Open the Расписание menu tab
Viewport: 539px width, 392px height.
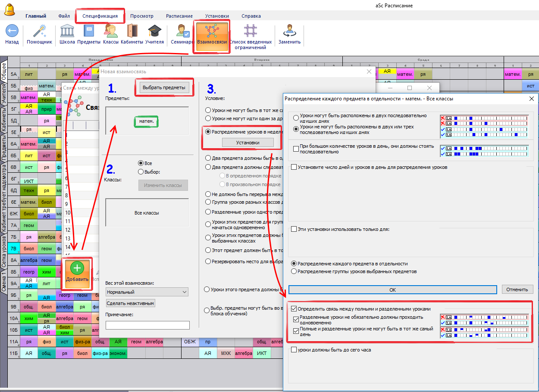click(x=179, y=16)
